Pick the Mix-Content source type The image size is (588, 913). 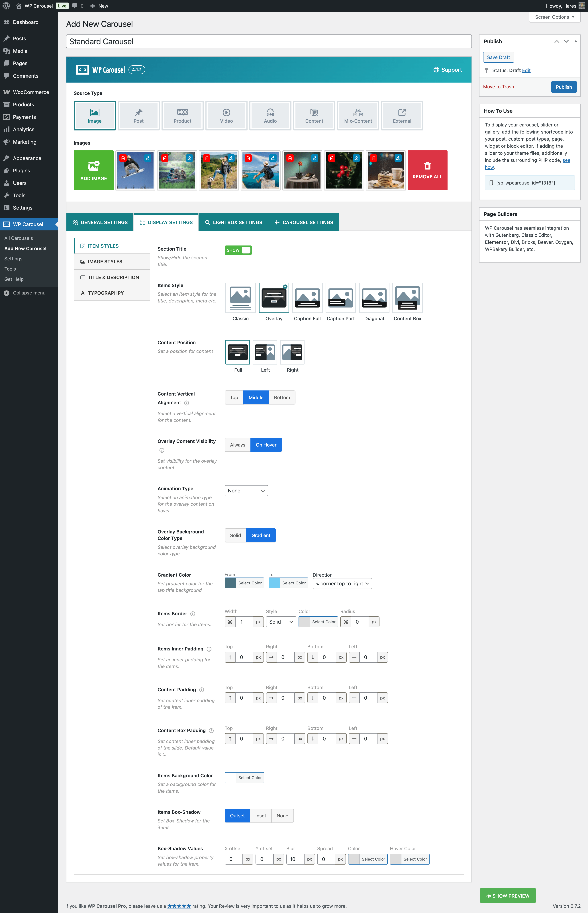pos(358,116)
